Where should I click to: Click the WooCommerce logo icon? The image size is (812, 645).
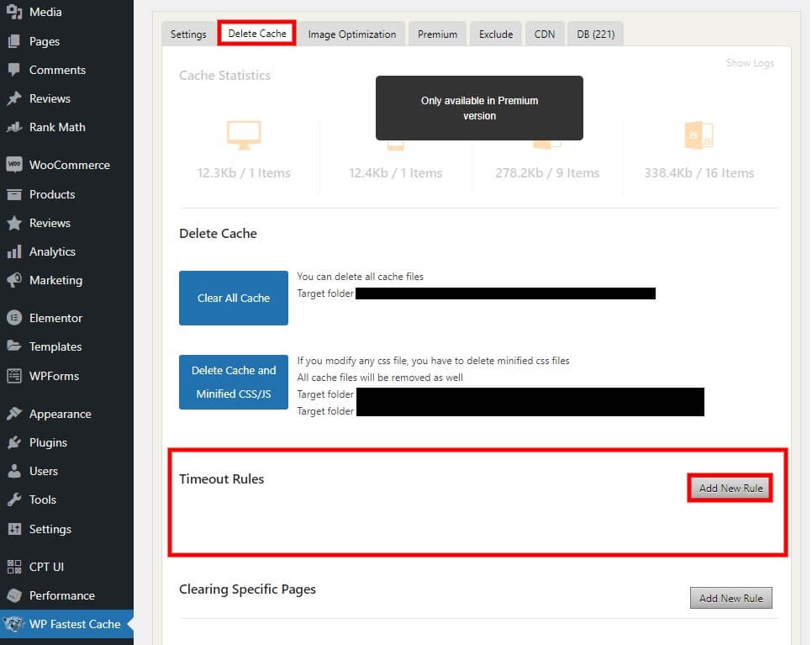coord(14,165)
